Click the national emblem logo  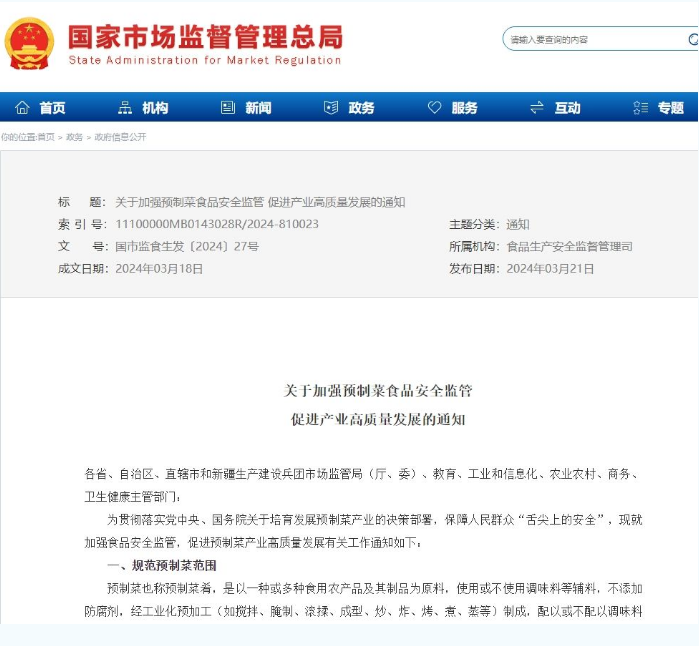point(29,43)
